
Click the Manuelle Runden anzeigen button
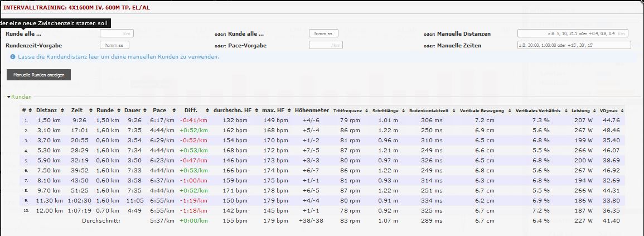[38, 75]
